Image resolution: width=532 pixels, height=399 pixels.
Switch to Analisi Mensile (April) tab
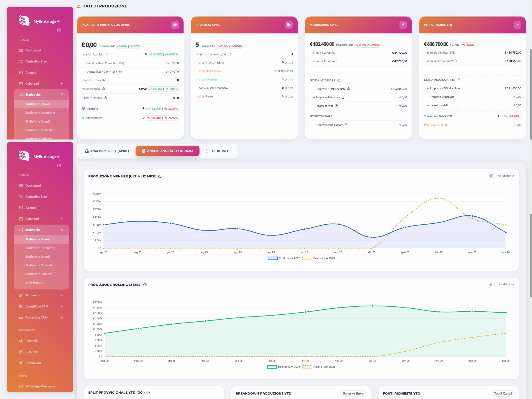tap(107, 151)
